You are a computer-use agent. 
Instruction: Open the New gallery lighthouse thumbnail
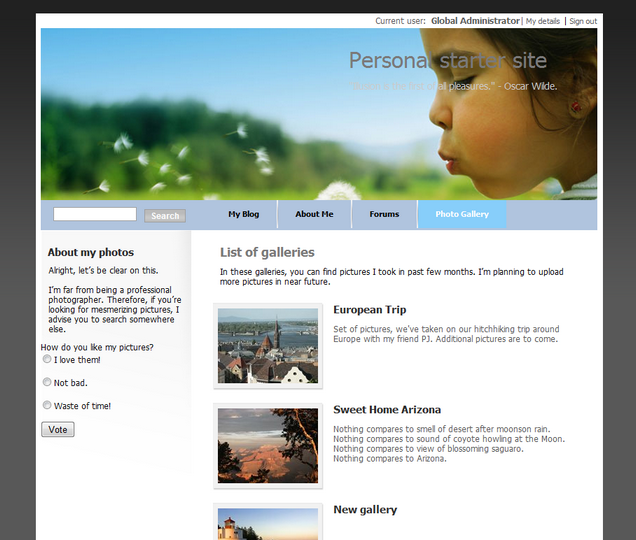(x=268, y=522)
